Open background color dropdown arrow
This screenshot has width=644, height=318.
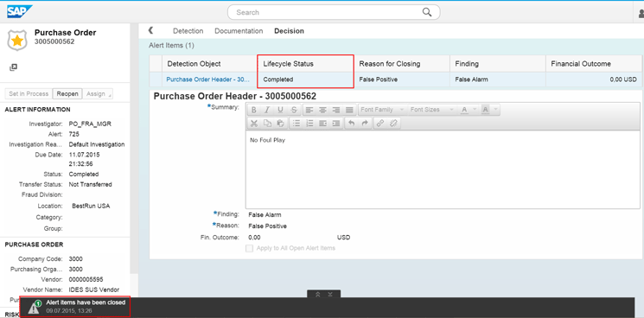pyautogui.click(x=495, y=110)
